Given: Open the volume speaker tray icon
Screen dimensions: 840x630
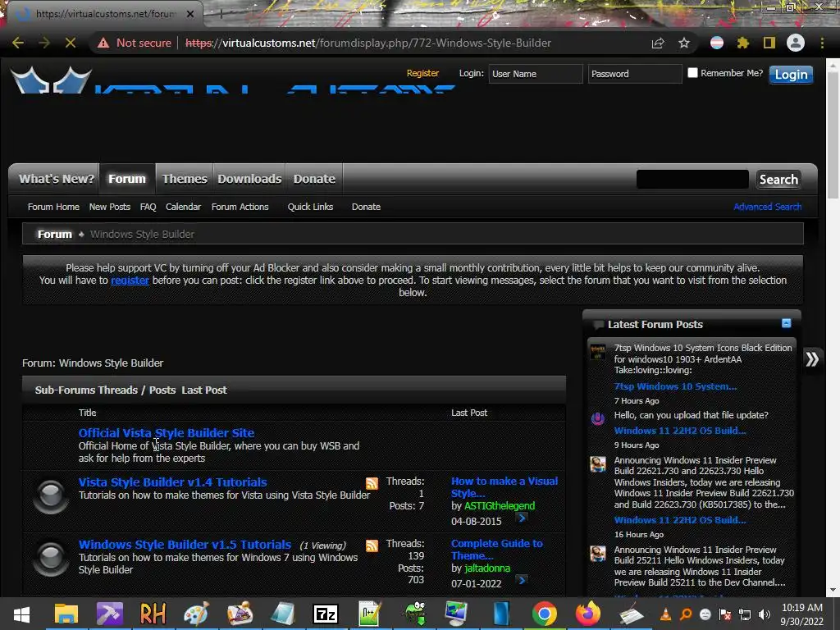Looking at the screenshot, I should point(765,614).
